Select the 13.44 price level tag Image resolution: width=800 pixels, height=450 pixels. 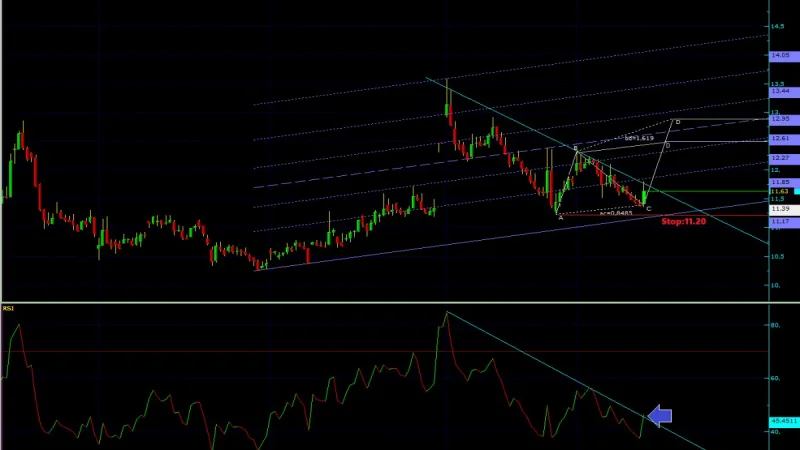784,91
